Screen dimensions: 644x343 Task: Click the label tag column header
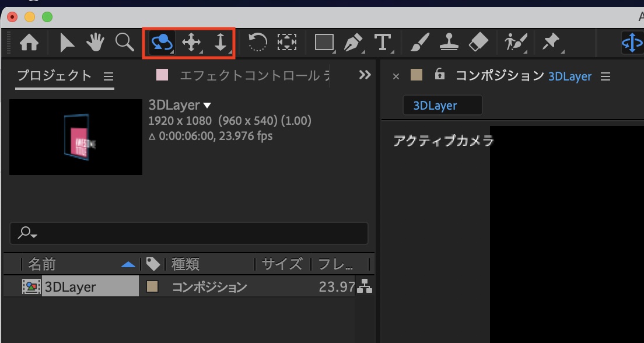point(153,264)
